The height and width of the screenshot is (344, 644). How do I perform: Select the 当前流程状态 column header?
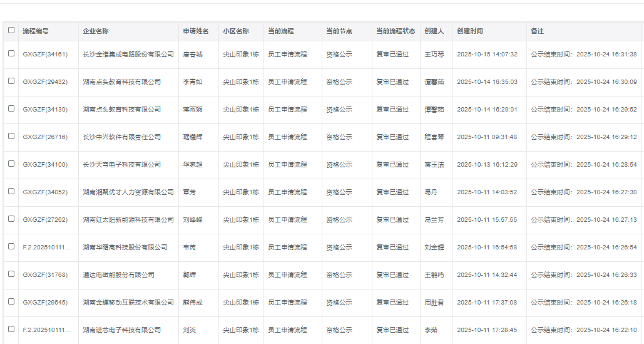pyautogui.click(x=395, y=31)
